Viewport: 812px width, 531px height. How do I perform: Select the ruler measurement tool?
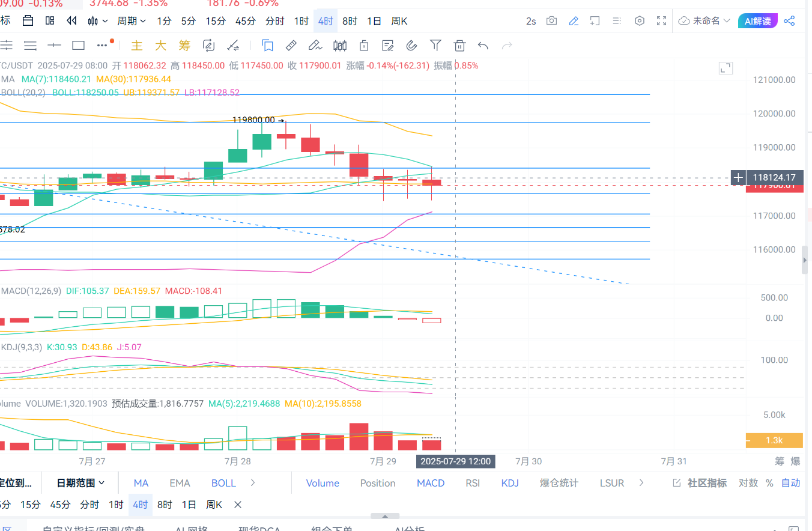point(291,45)
